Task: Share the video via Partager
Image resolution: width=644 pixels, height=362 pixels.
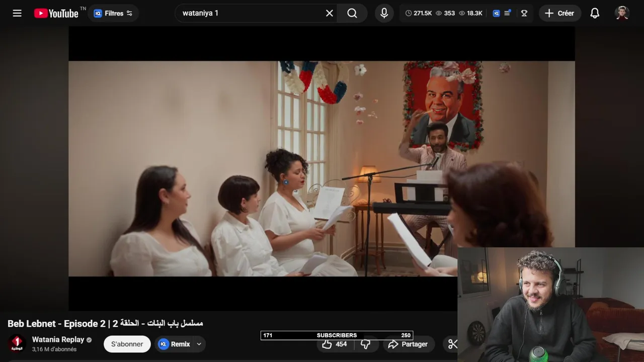Action: click(x=408, y=344)
